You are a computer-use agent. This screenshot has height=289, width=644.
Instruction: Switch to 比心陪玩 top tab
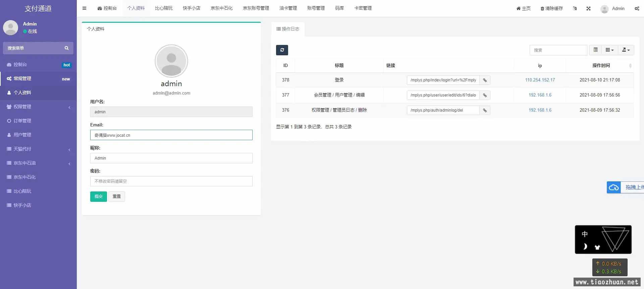[164, 8]
